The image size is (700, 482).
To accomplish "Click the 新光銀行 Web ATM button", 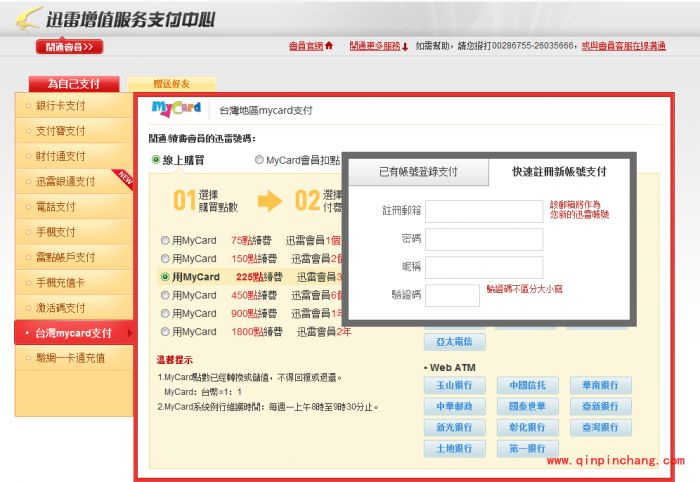I will point(454,427).
